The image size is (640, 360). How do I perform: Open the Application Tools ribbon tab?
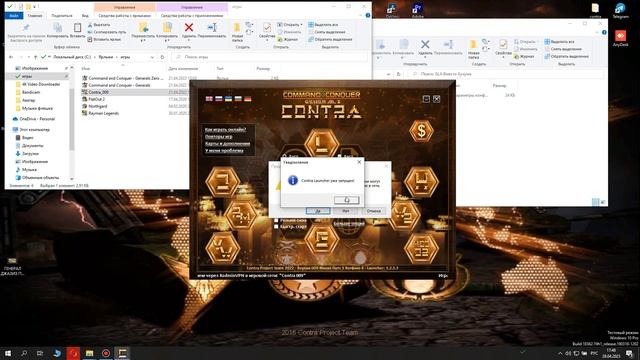click(x=192, y=16)
